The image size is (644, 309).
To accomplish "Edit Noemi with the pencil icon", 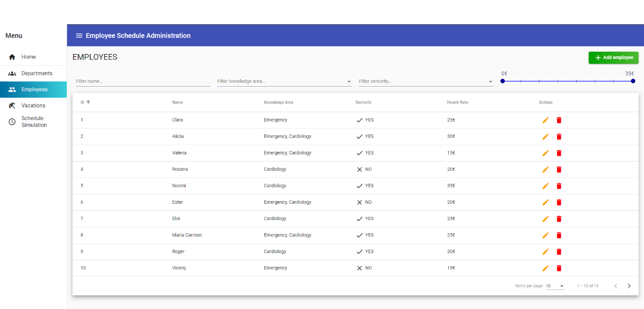I will 545,186.
